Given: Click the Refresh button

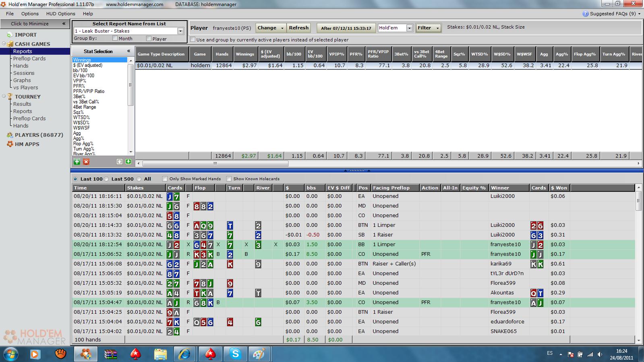Looking at the screenshot, I should (298, 28).
